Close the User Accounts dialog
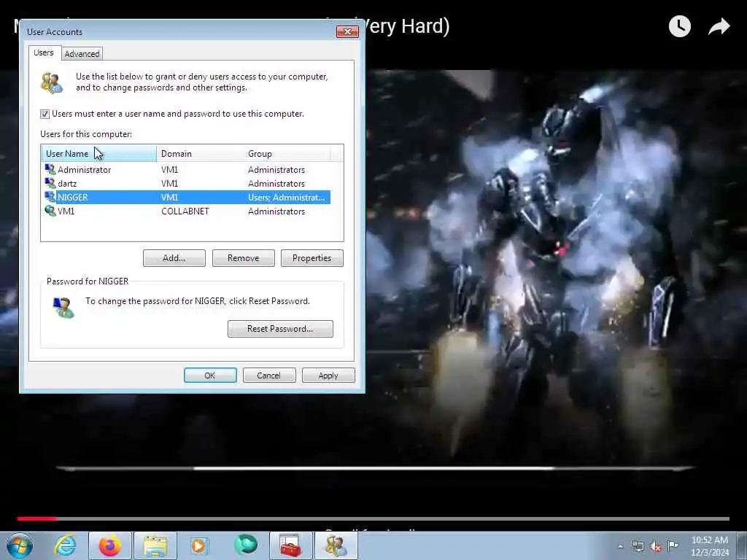747x560 pixels. (347, 31)
